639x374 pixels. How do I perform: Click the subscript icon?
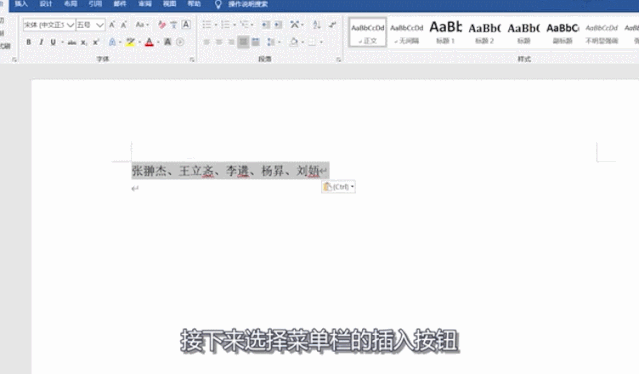coord(84,42)
